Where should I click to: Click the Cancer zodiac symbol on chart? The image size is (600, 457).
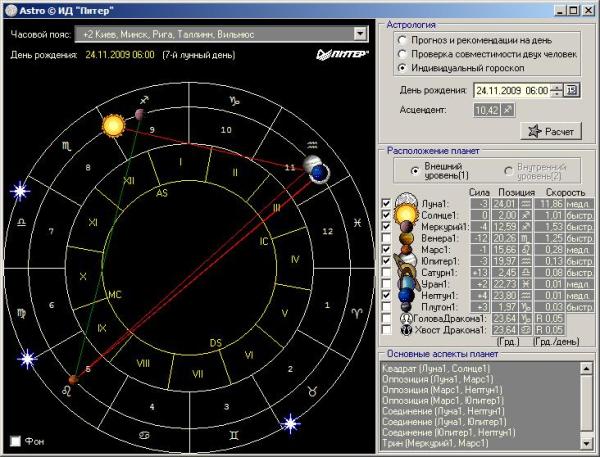tap(144, 435)
